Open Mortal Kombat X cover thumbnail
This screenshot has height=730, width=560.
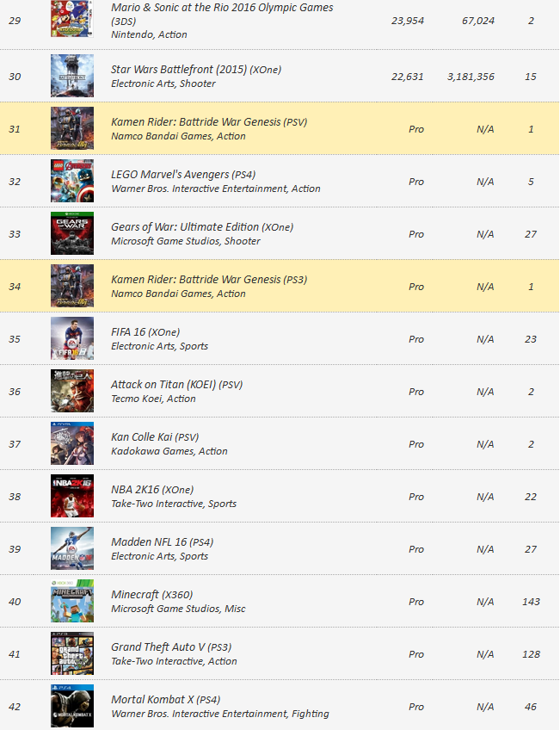(72, 706)
